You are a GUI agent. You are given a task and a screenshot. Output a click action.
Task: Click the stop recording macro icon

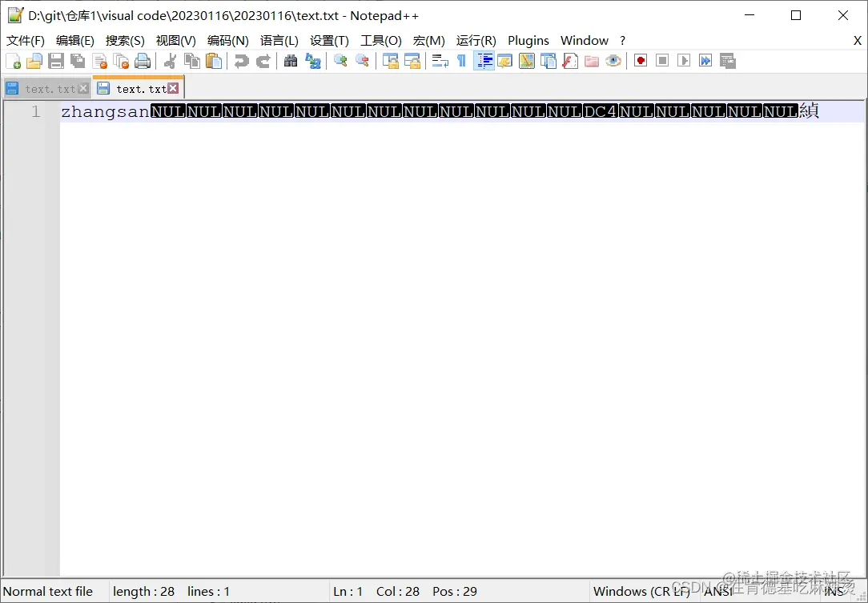[662, 61]
